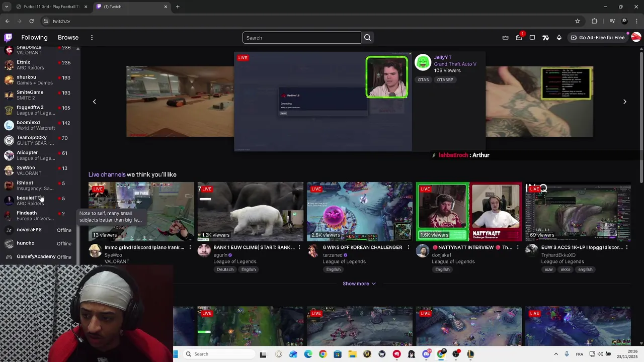This screenshot has width=644, height=362.
Task: Open Microsoft Edge from the taskbar
Action: pyautogui.click(x=308, y=354)
